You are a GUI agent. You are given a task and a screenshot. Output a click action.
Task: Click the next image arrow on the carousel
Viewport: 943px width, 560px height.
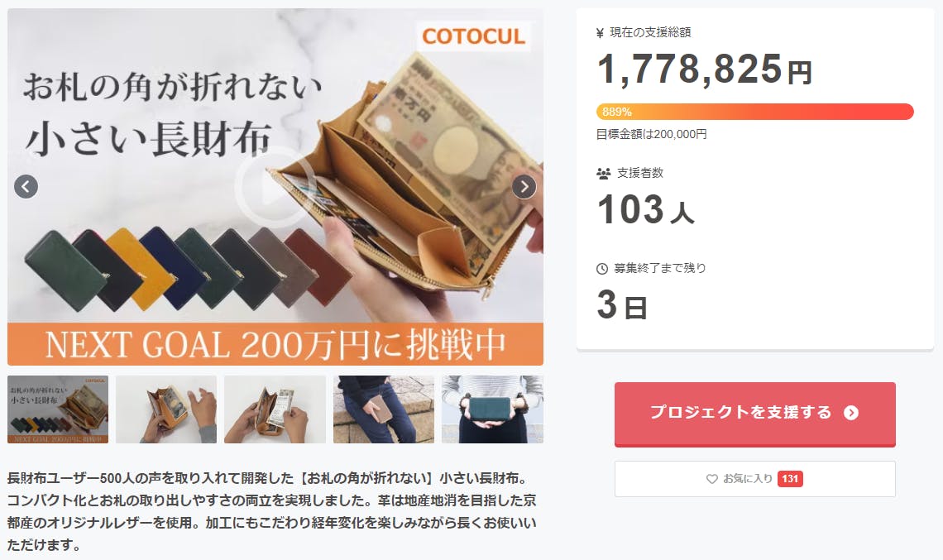tap(524, 187)
